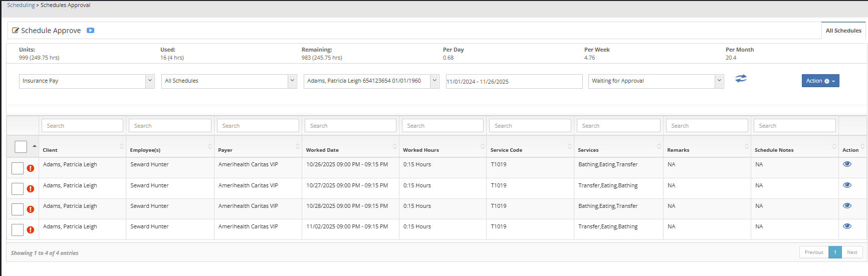Click the video help icon beside Schedule Approve
The width and height of the screenshot is (868, 276).
90,31
